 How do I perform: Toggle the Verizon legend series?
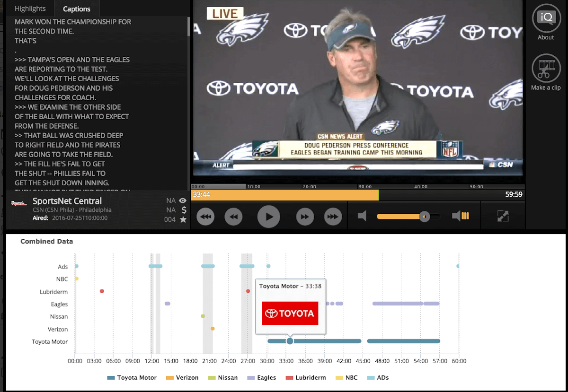coord(182,378)
